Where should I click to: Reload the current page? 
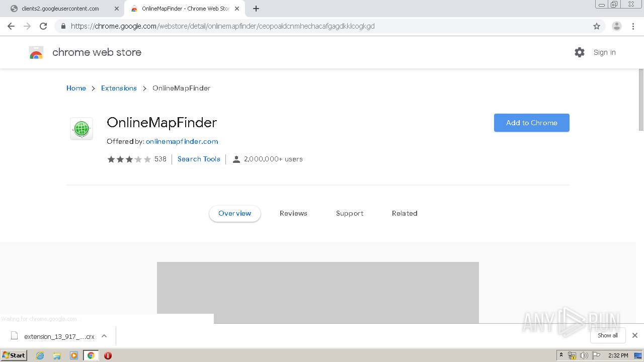coord(43,26)
